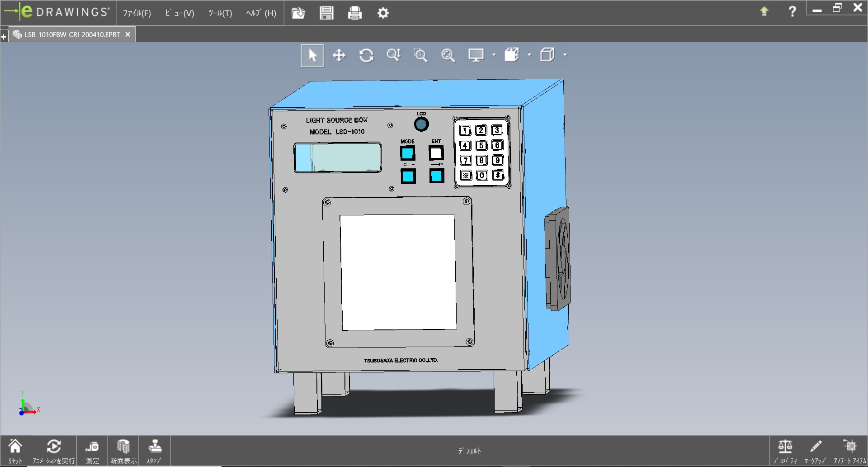Expand the display scene dropdown arrow
This screenshot has width=868, height=467.
pos(494,55)
